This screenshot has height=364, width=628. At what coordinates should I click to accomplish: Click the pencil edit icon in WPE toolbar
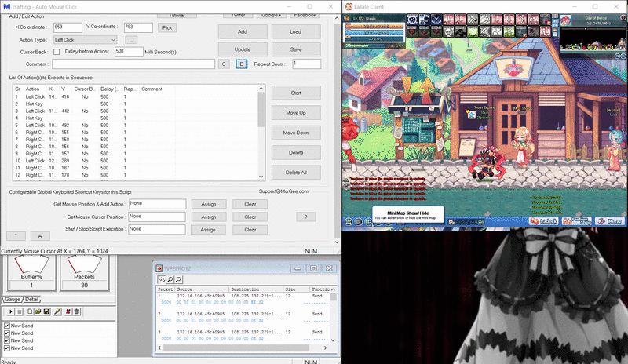pos(57,311)
